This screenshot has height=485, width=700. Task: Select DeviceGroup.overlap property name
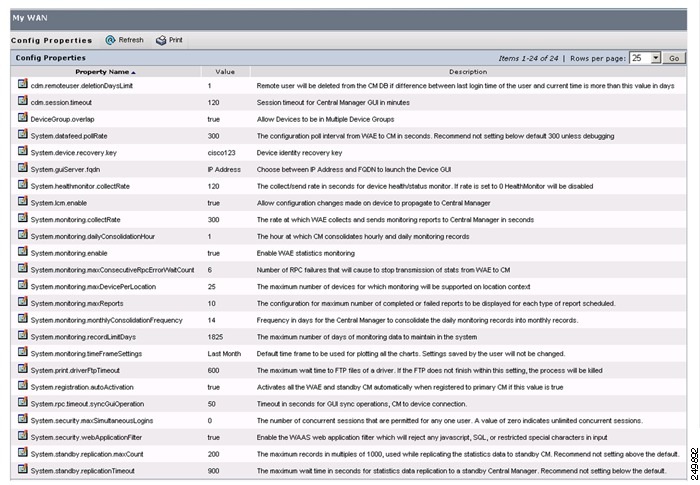62,119
